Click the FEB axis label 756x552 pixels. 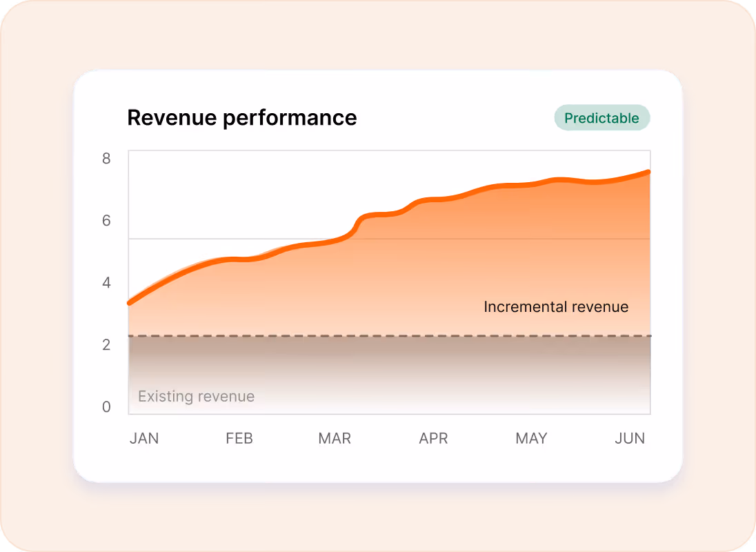(x=239, y=438)
